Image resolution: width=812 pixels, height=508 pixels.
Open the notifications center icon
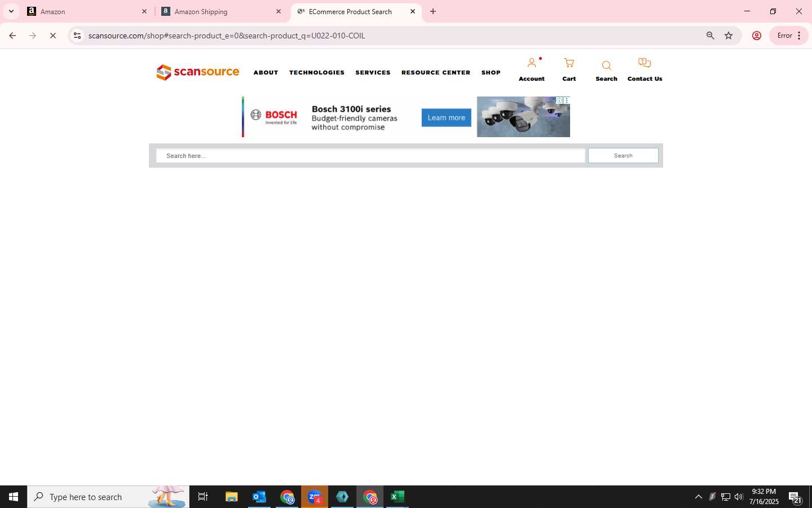point(795,497)
